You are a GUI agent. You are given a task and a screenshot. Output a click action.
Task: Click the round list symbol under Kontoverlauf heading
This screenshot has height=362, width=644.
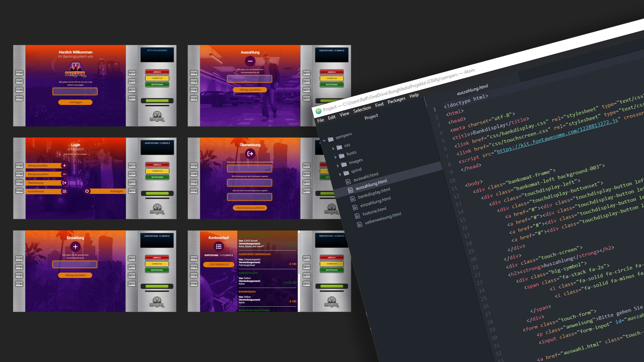(x=219, y=247)
